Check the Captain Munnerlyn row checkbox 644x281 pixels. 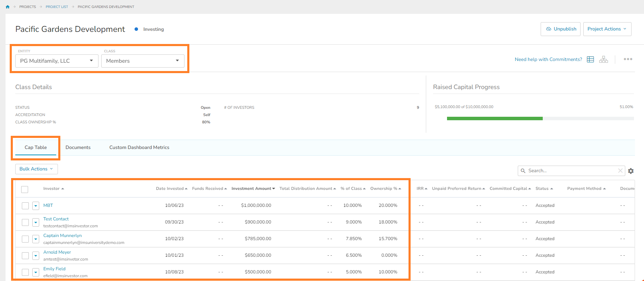(x=25, y=239)
